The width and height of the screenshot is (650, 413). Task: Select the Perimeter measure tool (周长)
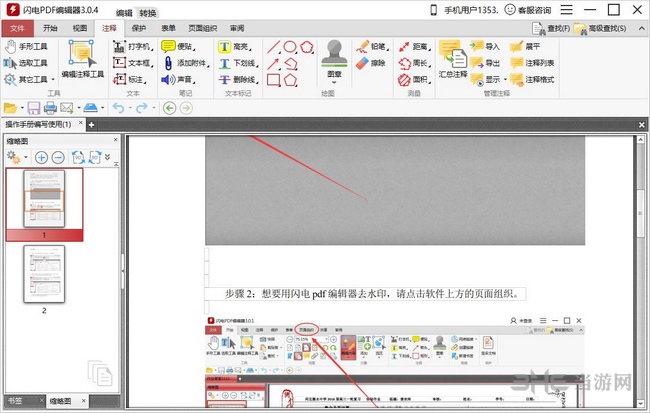414,63
